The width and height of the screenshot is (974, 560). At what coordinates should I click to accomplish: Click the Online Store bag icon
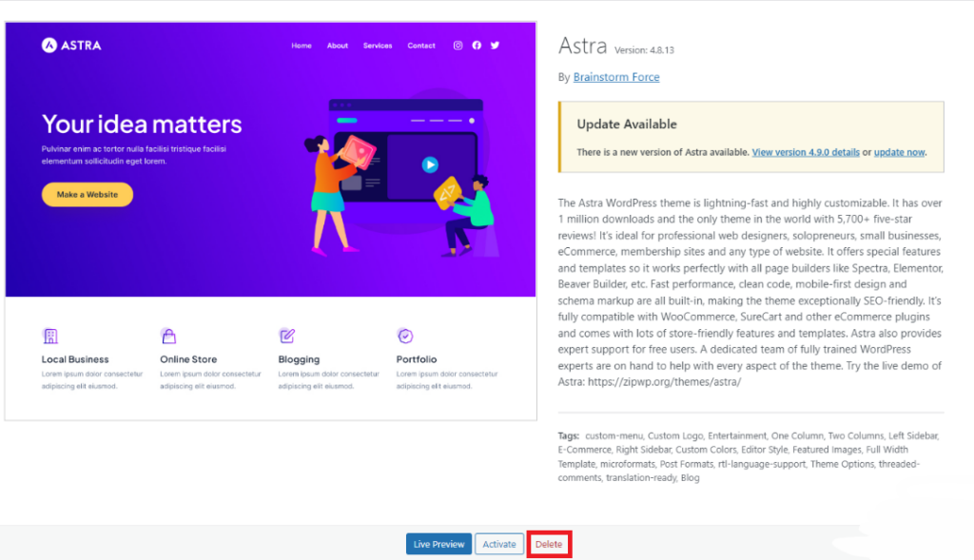[x=169, y=335]
